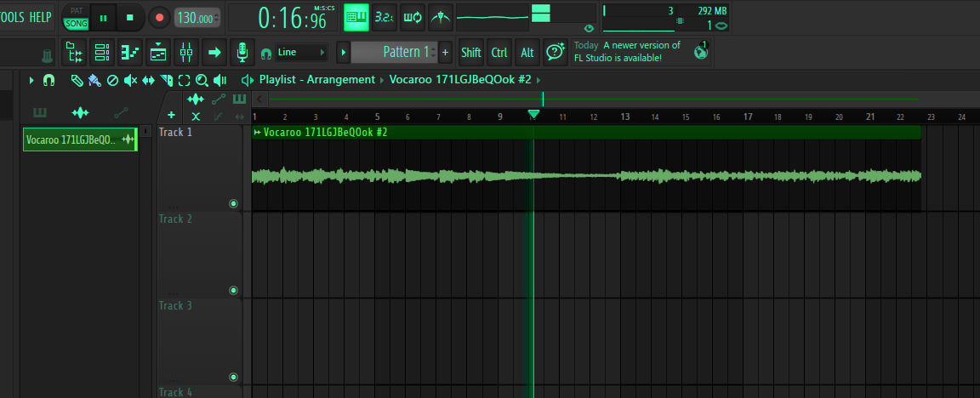The image size is (980, 398).
Task: Add new pattern with plus button
Action: 445,52
